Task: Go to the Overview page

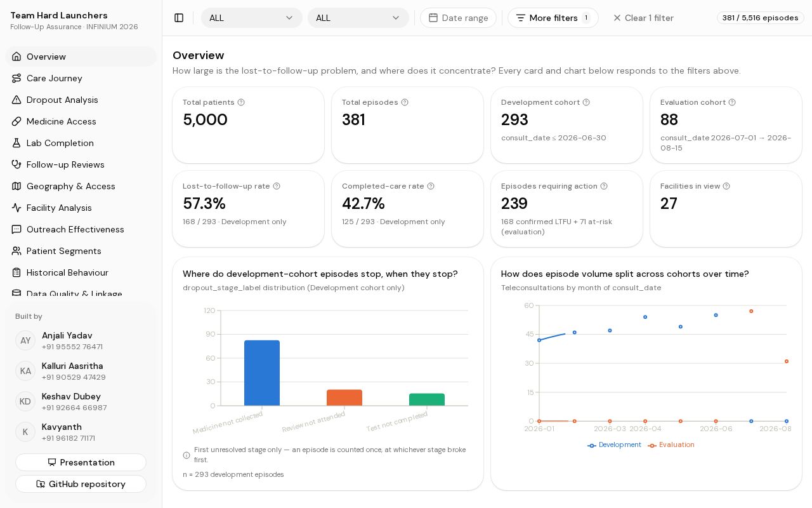Action: click(x=81, y=57)
